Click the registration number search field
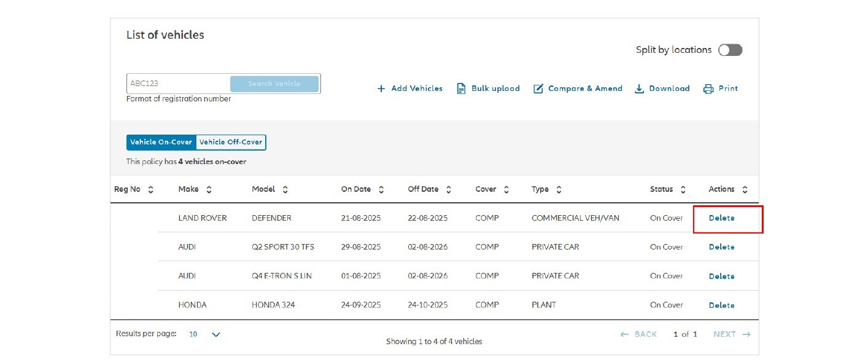868x362 pixels. click(x=178, y=84)
